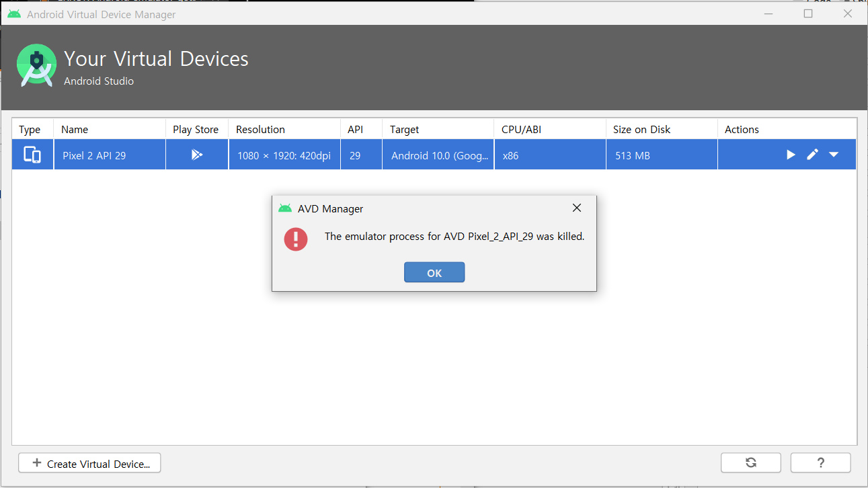The height and width of the screenshot is (488, 868).
Task: Close the Android Virtual Device Manager window
Action: 847,13
